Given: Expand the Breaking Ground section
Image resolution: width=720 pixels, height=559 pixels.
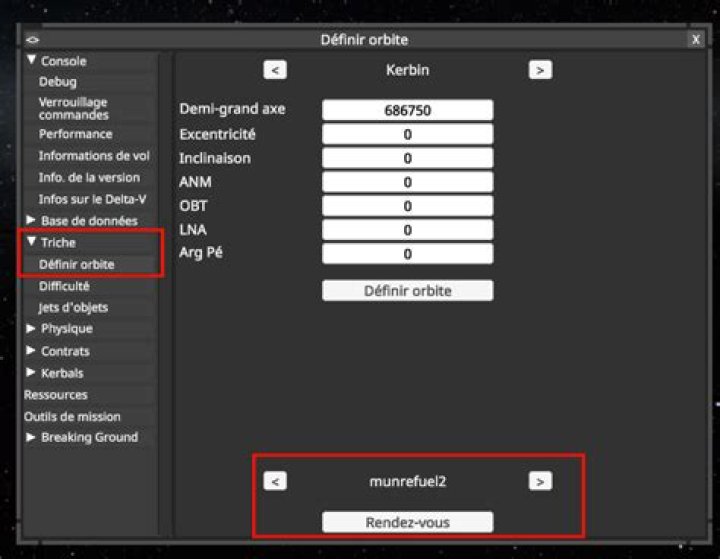Looking at the screenshot, I should [31, 437].
